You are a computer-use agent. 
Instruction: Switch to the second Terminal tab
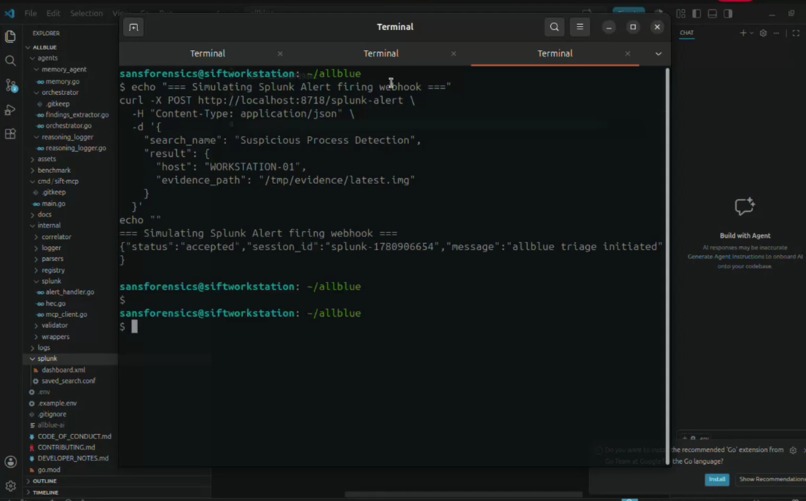pyautogui.click(x=381, y=53)
